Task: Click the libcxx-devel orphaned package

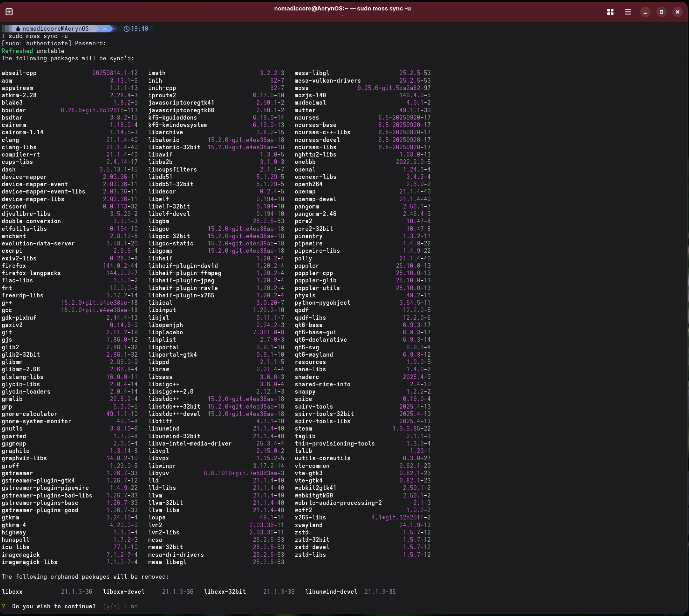Action: [124, 592]
